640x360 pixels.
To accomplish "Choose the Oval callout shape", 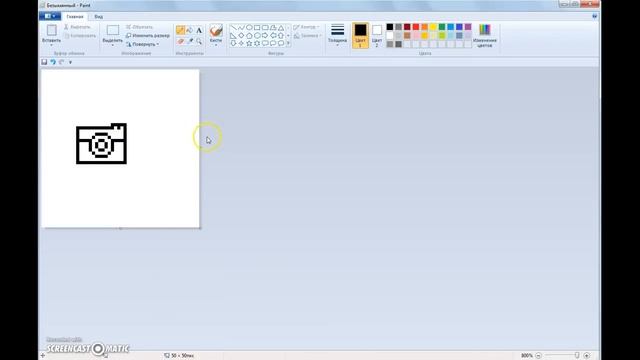I will click(273, 43).
